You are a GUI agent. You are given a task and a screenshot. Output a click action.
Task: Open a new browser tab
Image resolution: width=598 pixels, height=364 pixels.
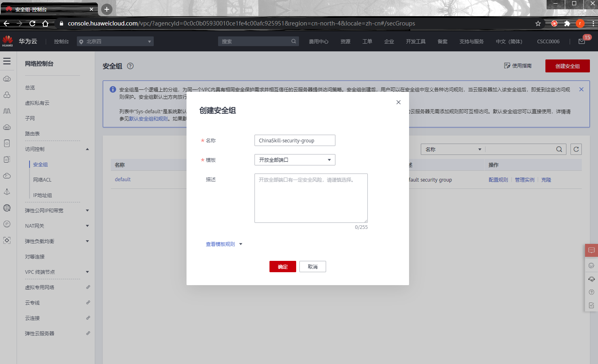[x=107, y=9]
